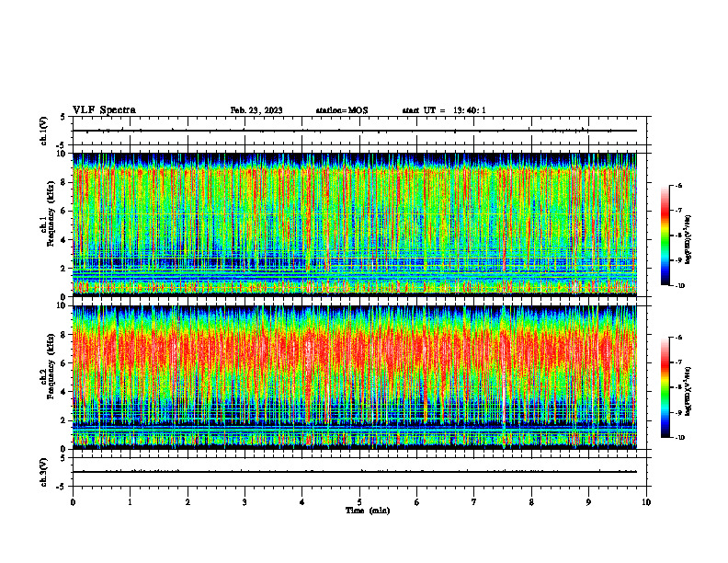Click the "4" tick on the time axis
Viewport: 728px width, 563px height.
[302, 502]
